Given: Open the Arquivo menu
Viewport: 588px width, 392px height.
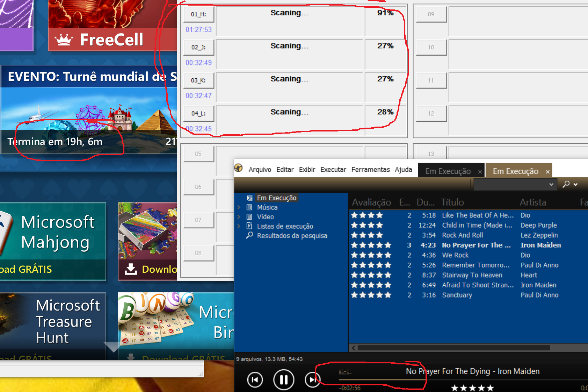Looking at the screenshot, I should pyautogui.click(x=260, y=170).
